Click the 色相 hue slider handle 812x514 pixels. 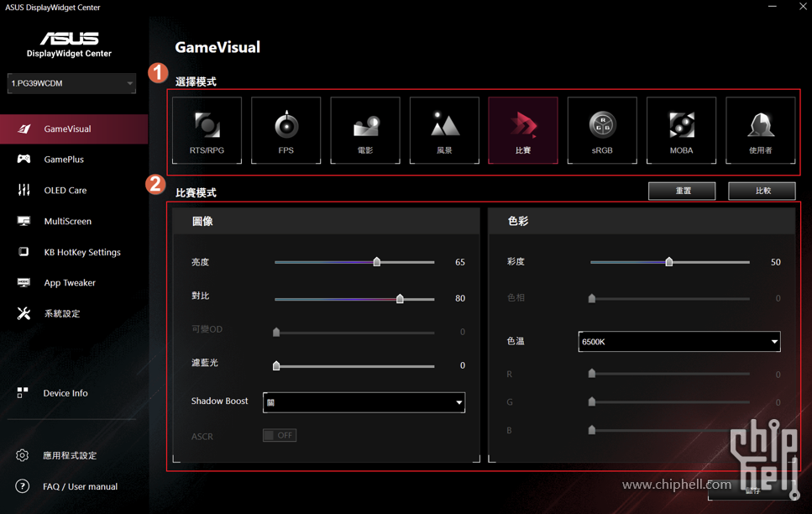tap(592, 298)
